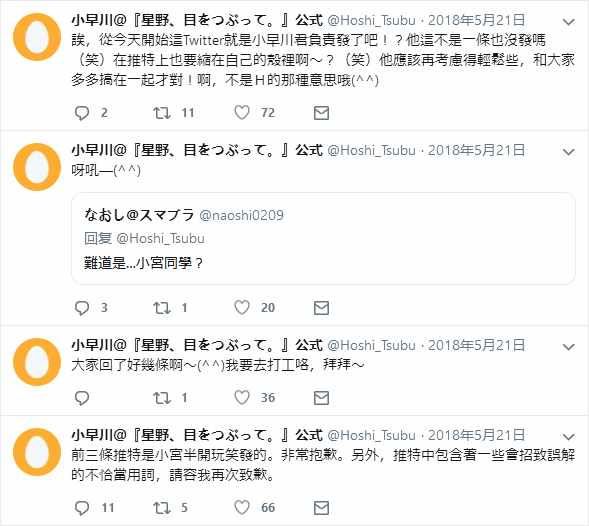589x526 pixels.
Task: Retweet the tweet containing the naoshi0209 quote
Action: [x=162, y=308]
